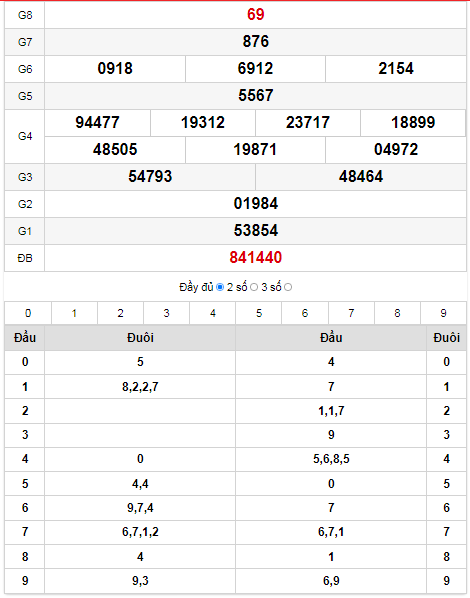Click the digit 8 filter tab
Screen dimensions: 470x598
397,313
